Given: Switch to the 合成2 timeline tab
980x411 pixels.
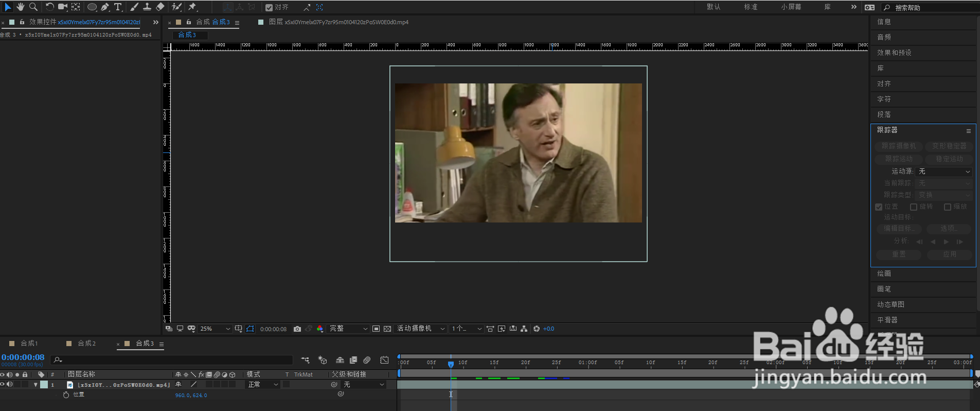Looking at the screenshot, I should click(87, 344).
